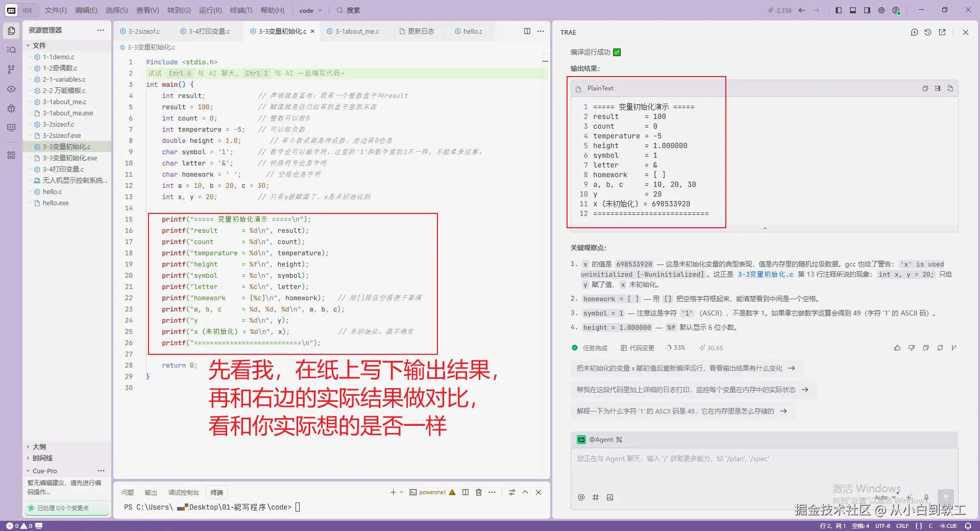
Task: Split the terminal pane
Action: 465,492
